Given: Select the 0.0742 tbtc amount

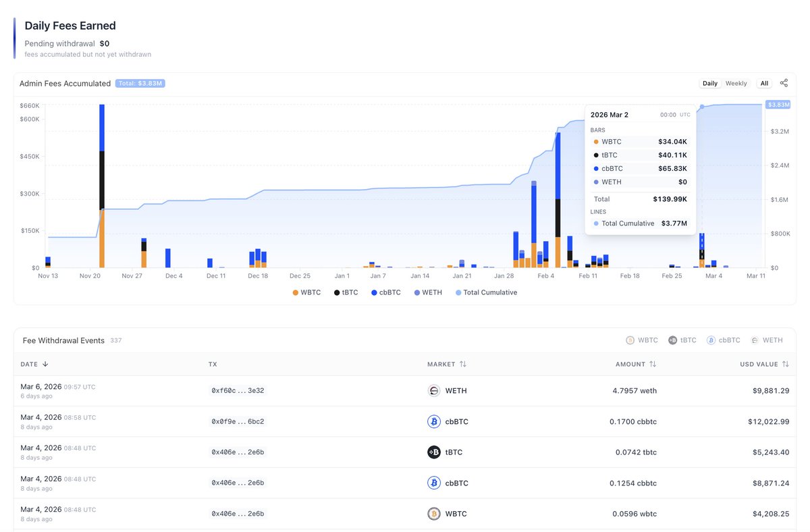Looking at the screenshot, I should [x=636, y=452].
